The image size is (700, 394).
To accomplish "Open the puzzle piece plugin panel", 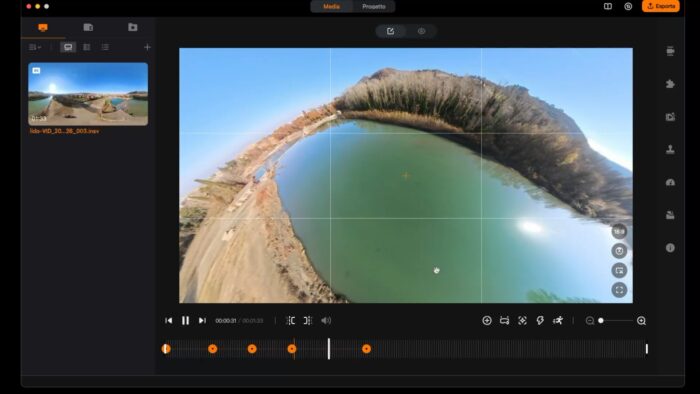I will (670, 84).
